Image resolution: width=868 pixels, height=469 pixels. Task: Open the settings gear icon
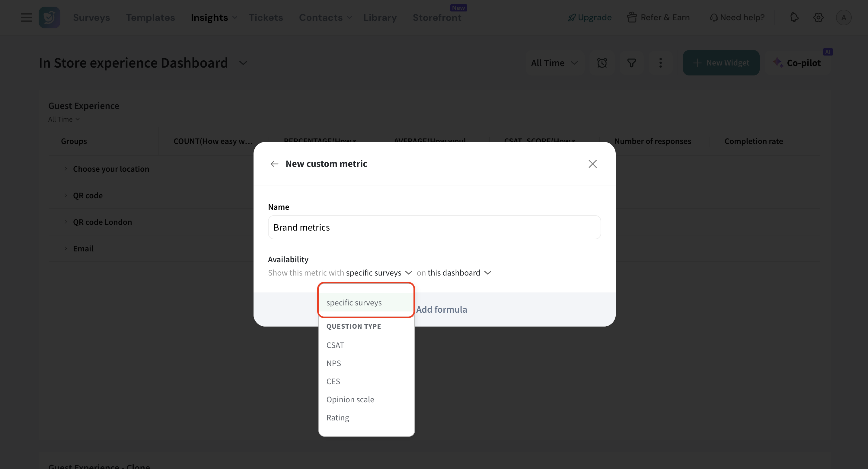point(818,17)
